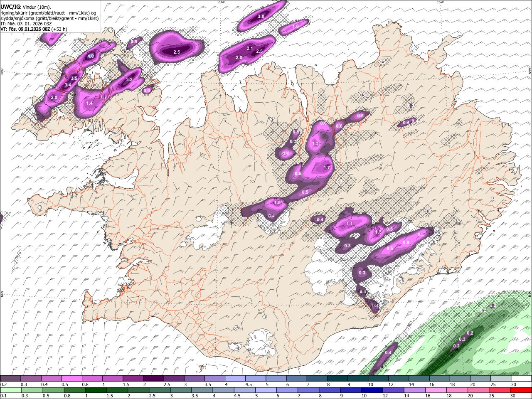The image size is (532, 399).
Task: Click the '3.4' snowfall value on the map
Action: pyautogui.click(x=68, y=85)
